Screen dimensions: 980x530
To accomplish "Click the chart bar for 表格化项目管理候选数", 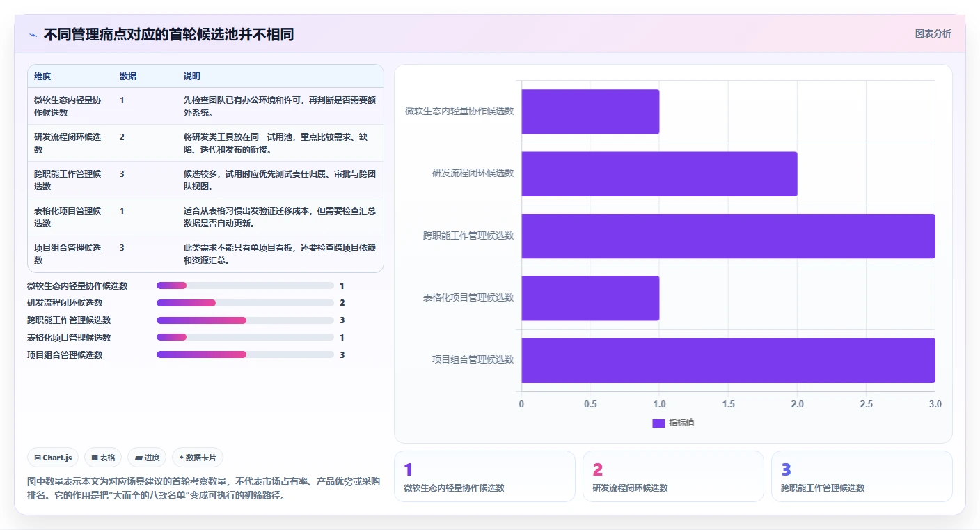I will pyautogui.click(x=590, y=298).
